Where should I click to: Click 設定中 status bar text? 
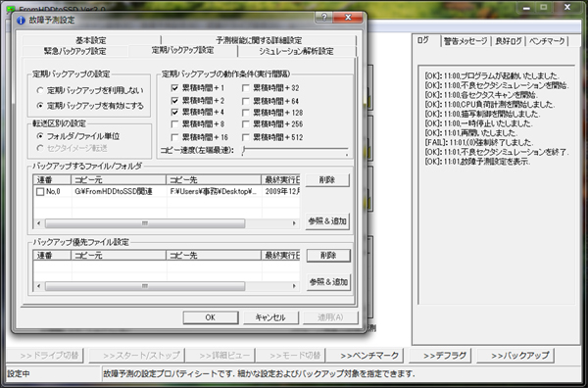pyautogui.click(x=19, y=373)
